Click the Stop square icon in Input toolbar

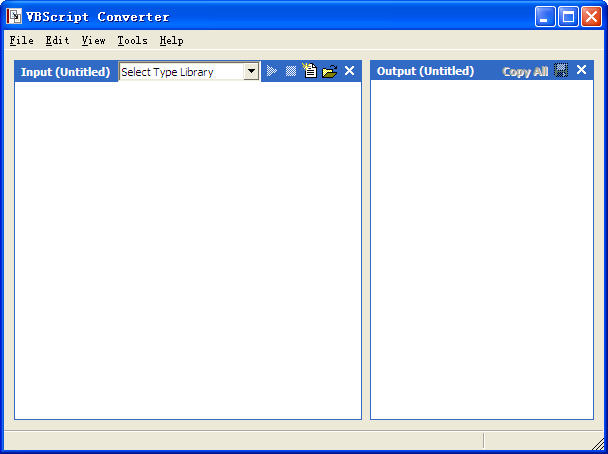click(x=291, y=71)
